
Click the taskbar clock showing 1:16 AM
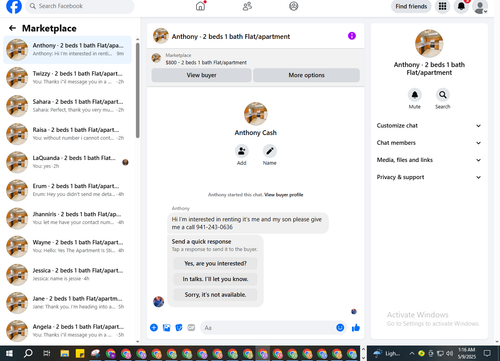click(x=466, y=353)
